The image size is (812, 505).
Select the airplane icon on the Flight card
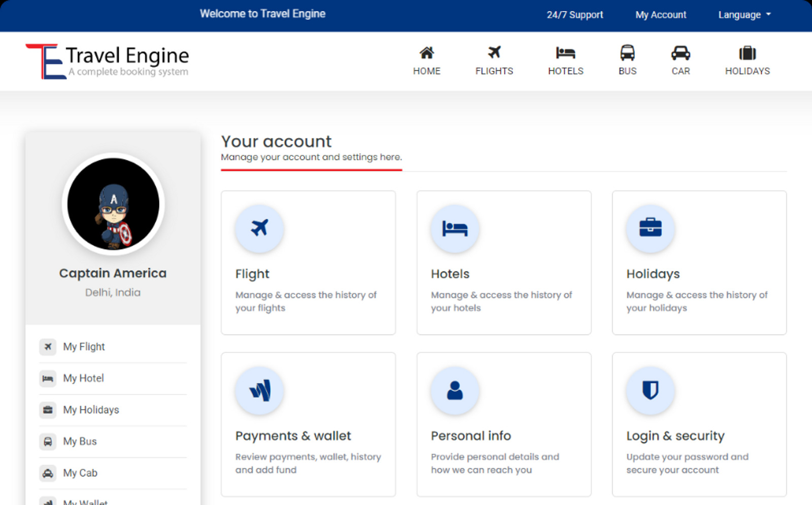[x=259, y=229]
